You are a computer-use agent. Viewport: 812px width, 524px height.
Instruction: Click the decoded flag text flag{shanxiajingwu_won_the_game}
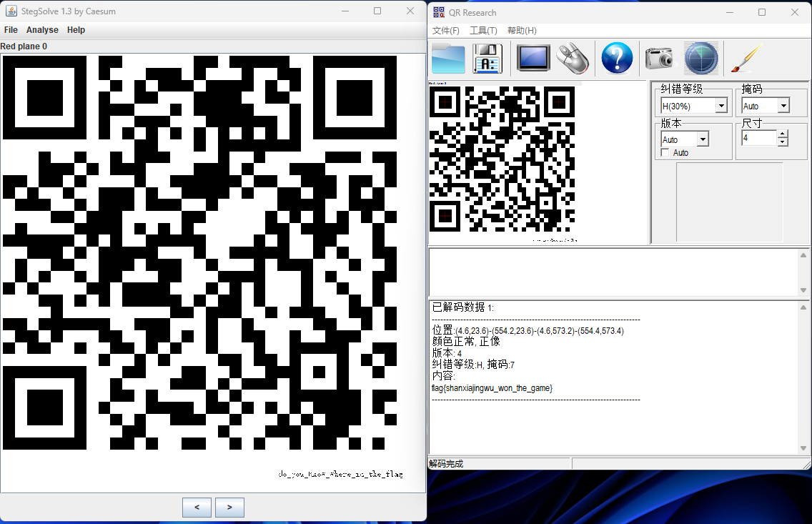tap(492, 388)
